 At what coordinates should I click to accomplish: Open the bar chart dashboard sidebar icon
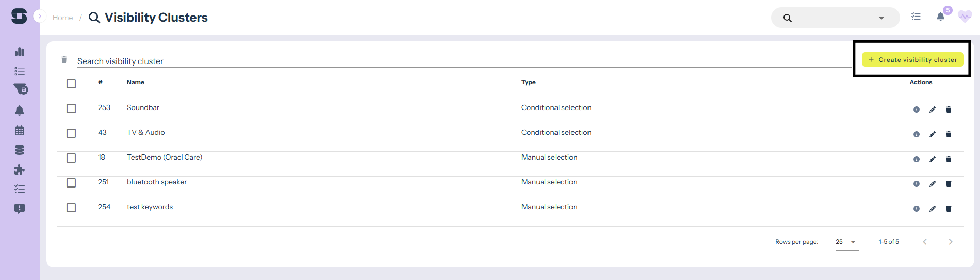20,52
